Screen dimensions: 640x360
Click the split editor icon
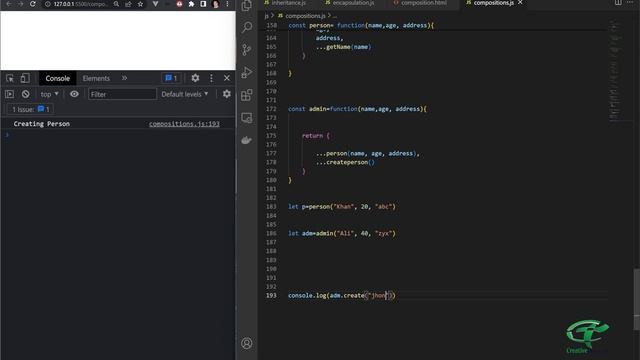618,3
